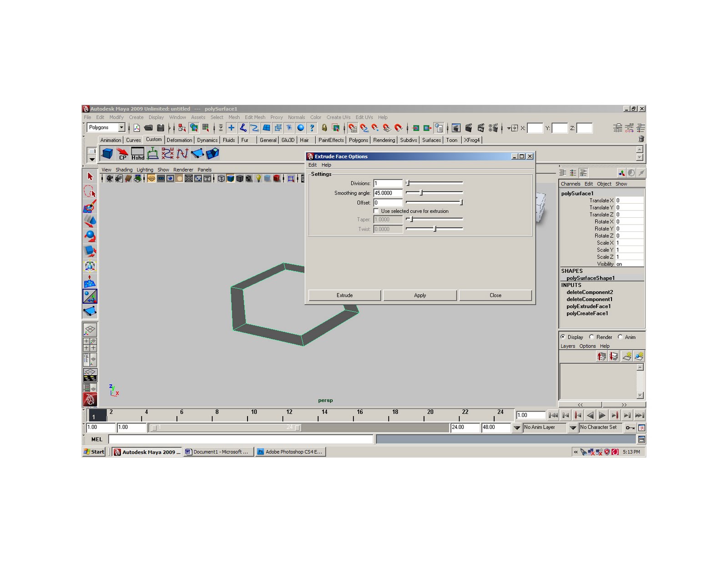Click the play backwards button
The width and height of the screenshot is (728, 562).
[x=590, y=415]
